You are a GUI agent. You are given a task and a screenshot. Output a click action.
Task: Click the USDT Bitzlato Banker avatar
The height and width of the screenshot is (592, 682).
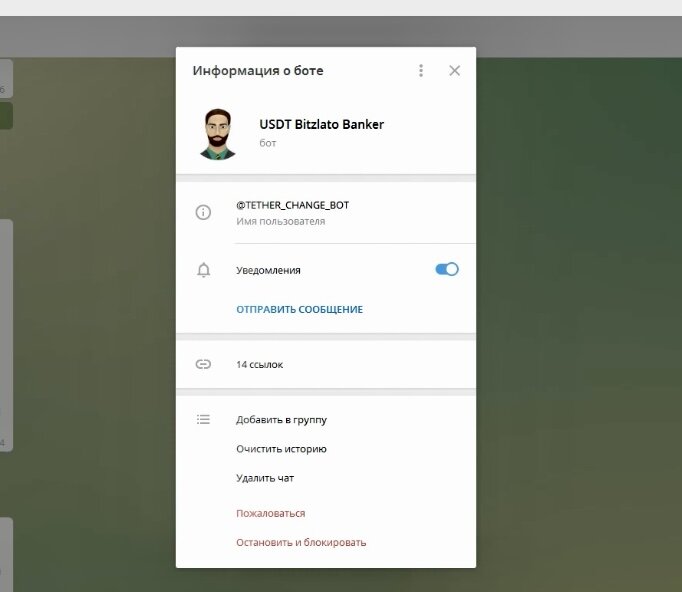[x=217, y=134]
